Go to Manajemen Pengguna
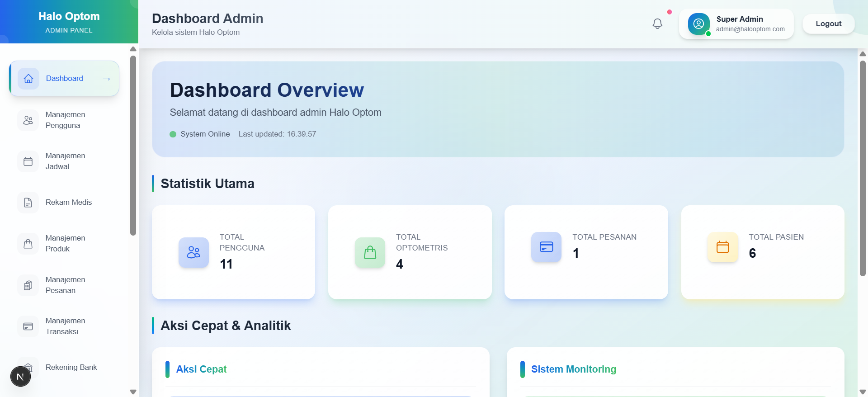Image resolution: width=868 pixels, height=397 pixels. (64, 120)
